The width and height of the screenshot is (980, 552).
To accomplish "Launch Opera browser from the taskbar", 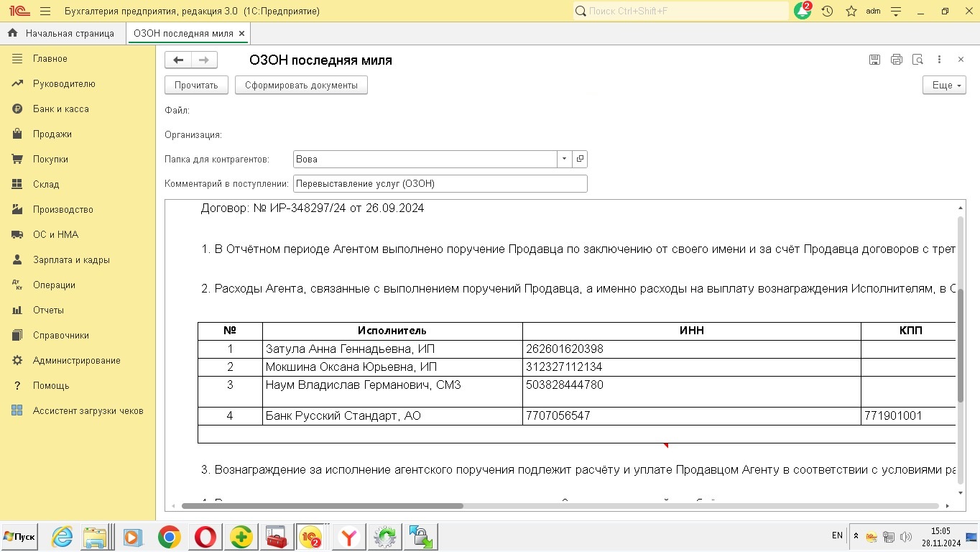I will coord(205,537).
